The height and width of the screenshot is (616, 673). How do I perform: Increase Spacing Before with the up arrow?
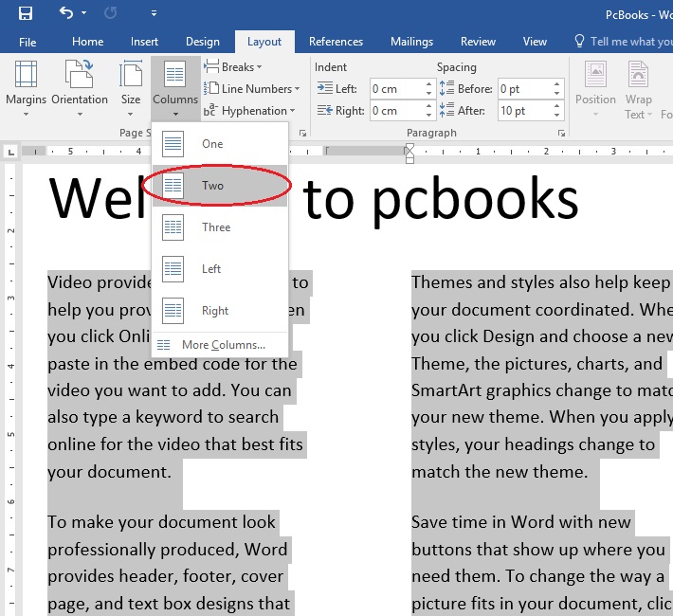pyautogui.click(x=556, y=84)
